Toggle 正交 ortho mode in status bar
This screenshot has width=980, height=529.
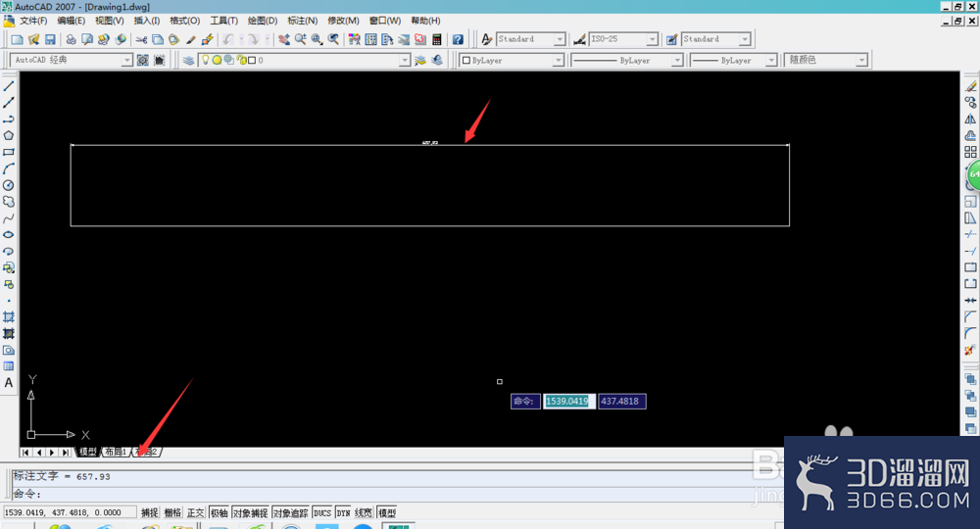196,512
